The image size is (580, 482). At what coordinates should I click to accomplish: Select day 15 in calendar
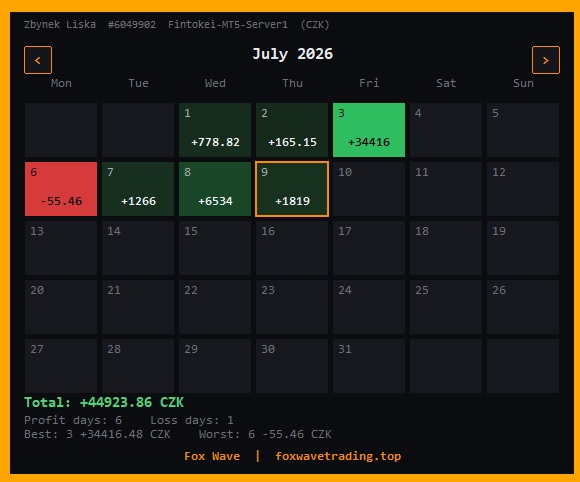click(215, 248)
